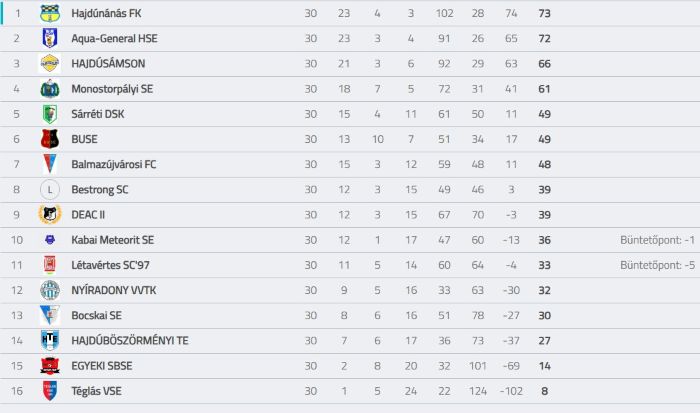Viewport: 700px width, 413px height.
Task: Open the Bocskai SE team name link
Action: pyautogui.click(x=96, y=315)
